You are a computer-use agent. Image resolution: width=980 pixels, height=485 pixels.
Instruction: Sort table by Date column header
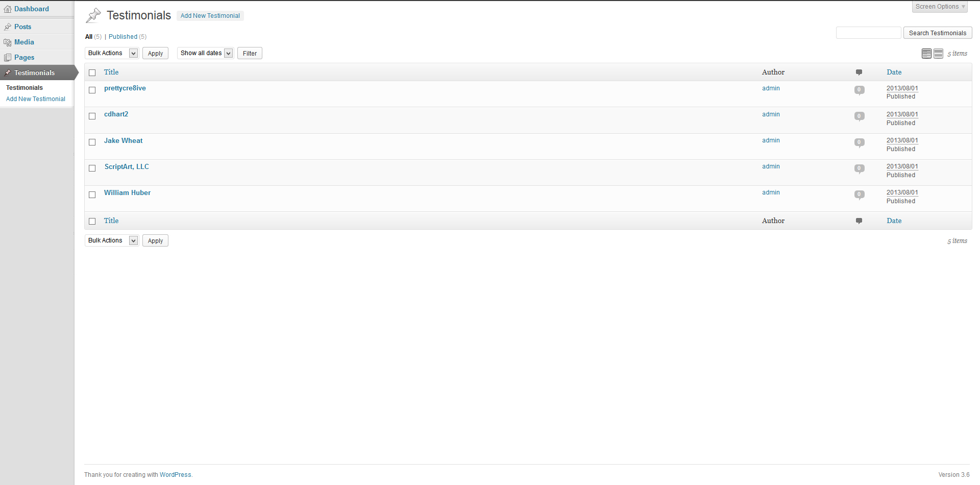coord(894,72)
